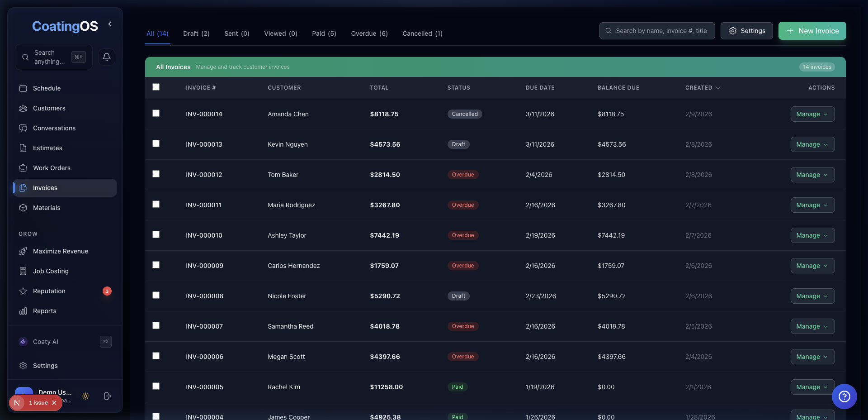Select the checkbox for INV-000012

point(156,174)
